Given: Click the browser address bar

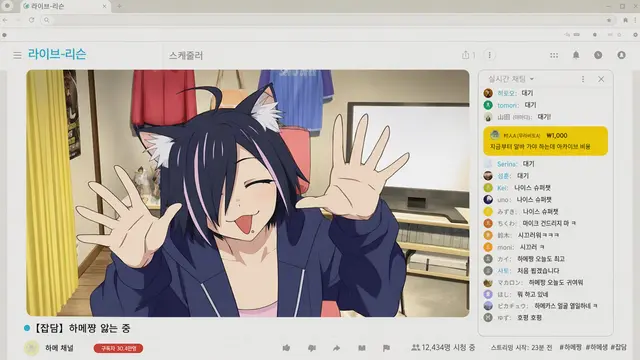Looking at the screenshot, I should coord(327,20).
